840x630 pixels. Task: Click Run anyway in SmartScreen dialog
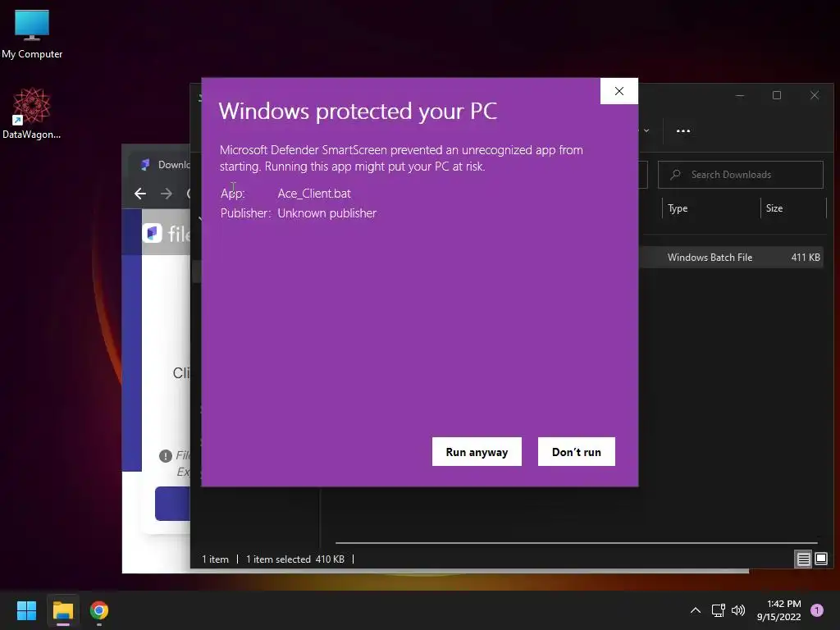pos(477,452)
